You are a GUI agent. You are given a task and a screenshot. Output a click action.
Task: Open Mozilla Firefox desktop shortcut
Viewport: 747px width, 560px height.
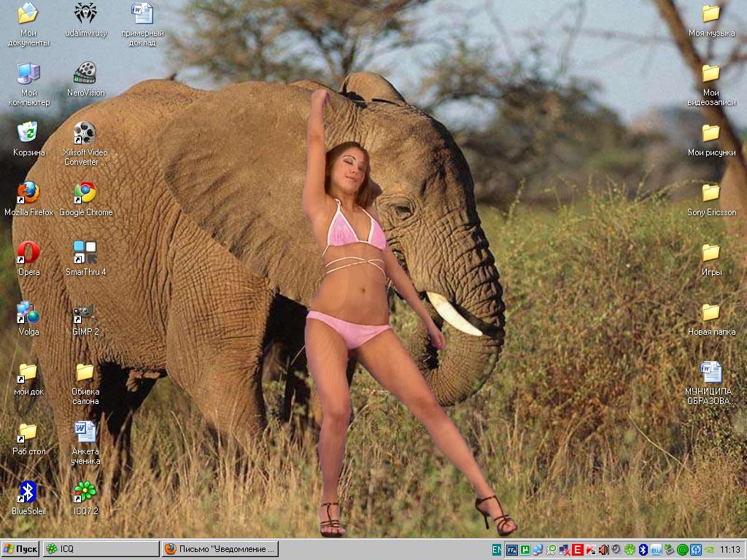click(x=28, y=193)
